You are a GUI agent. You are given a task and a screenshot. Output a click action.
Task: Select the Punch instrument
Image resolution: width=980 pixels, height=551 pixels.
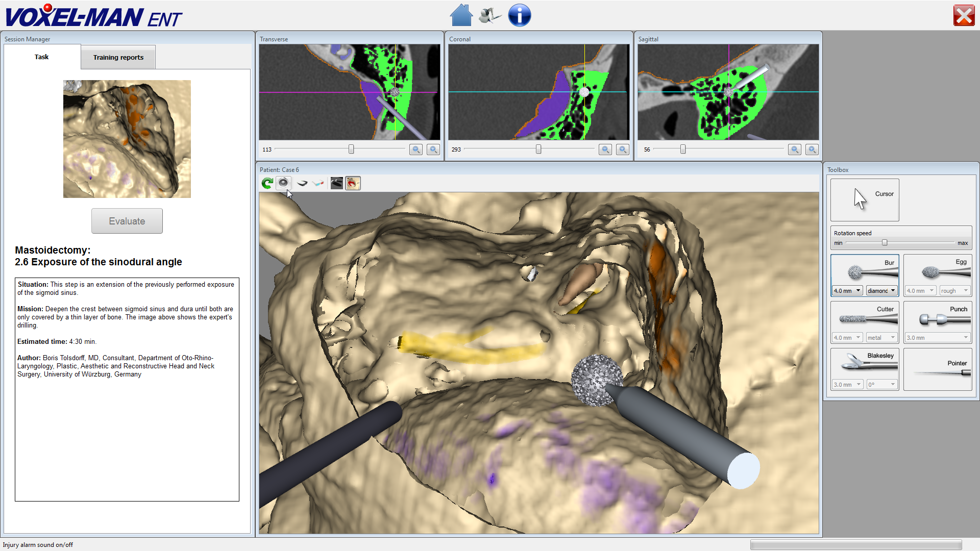click(x=937, y=316)
